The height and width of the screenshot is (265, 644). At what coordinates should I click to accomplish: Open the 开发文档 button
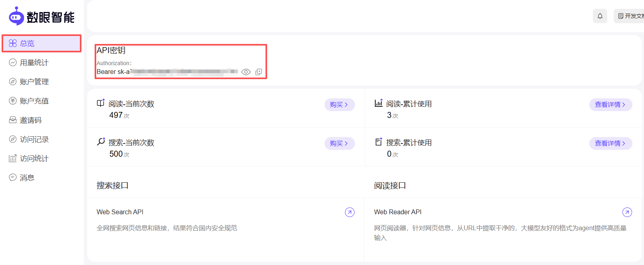pos(629,16)
